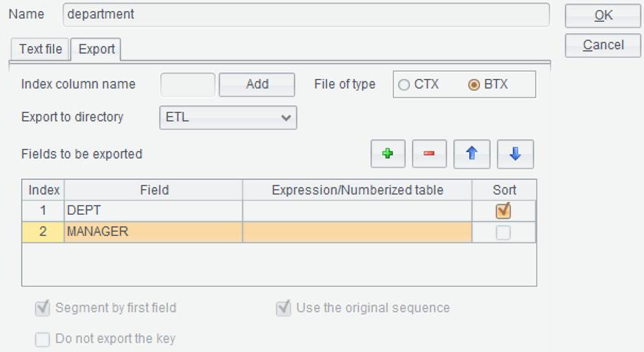Image resolution: width=644 pixels, height=352 pixels.
Task: Click the Add index column button
Action: coord(257,85)
